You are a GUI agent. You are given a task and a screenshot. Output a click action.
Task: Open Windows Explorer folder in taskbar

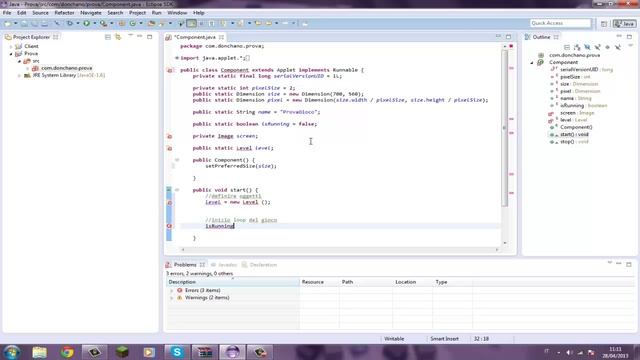click(39, 352)
